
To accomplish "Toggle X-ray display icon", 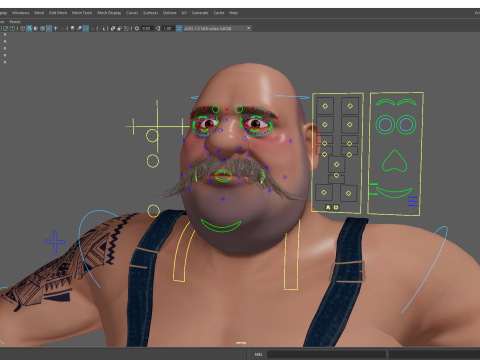I will [x=113, y=28].
